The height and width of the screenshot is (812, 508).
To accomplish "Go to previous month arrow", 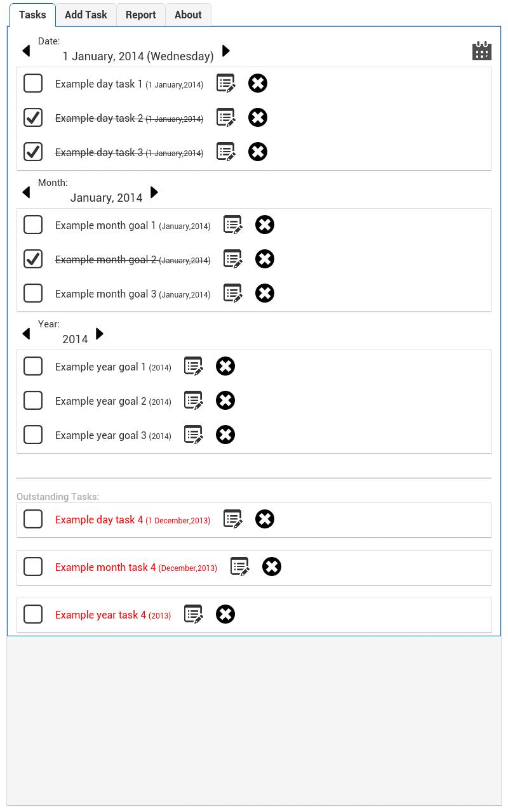I will click(26, 192).
